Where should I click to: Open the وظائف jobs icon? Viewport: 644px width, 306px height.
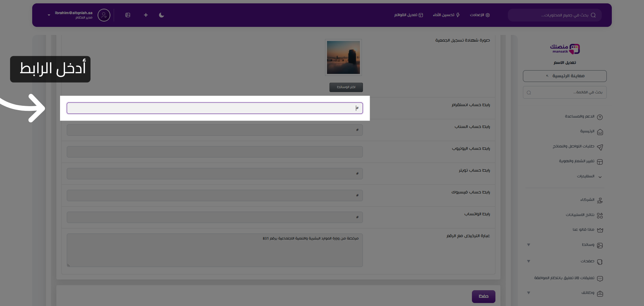[600, 293]
